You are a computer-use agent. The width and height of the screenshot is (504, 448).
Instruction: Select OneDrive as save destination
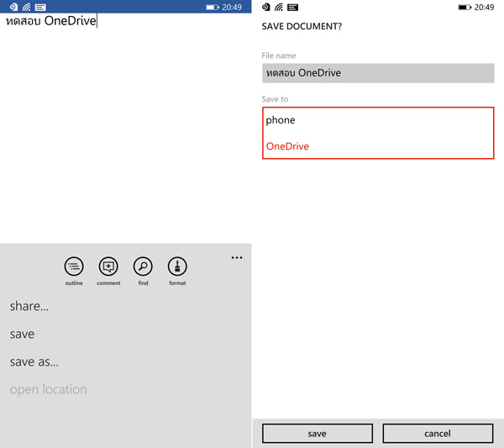[x=287, y=146]
